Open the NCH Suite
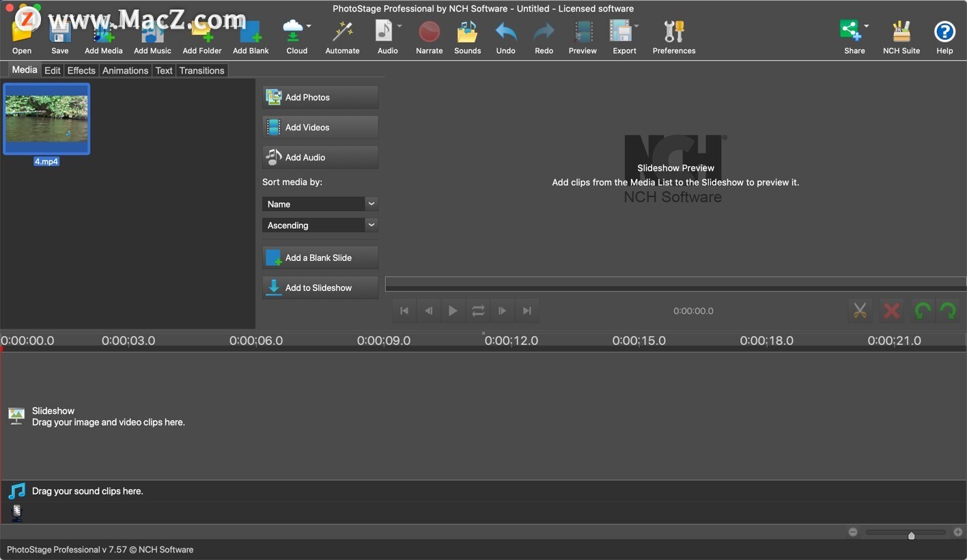 click(901, 37)
